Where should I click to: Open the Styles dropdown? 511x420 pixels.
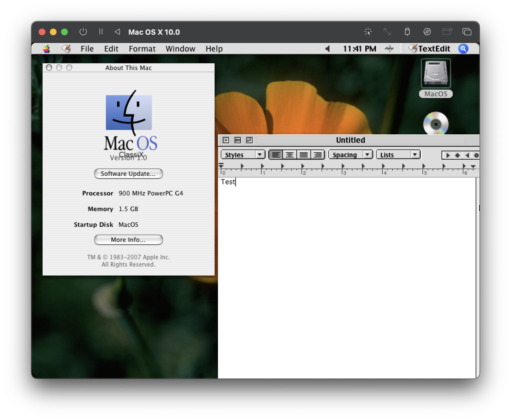[243, 155]
